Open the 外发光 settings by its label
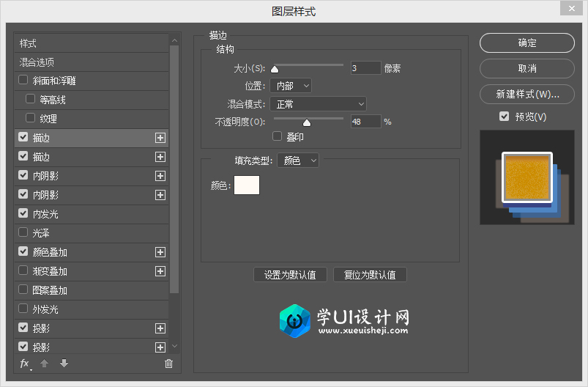Viewport: 588px width, 387px height. click(x=45, y=309)
